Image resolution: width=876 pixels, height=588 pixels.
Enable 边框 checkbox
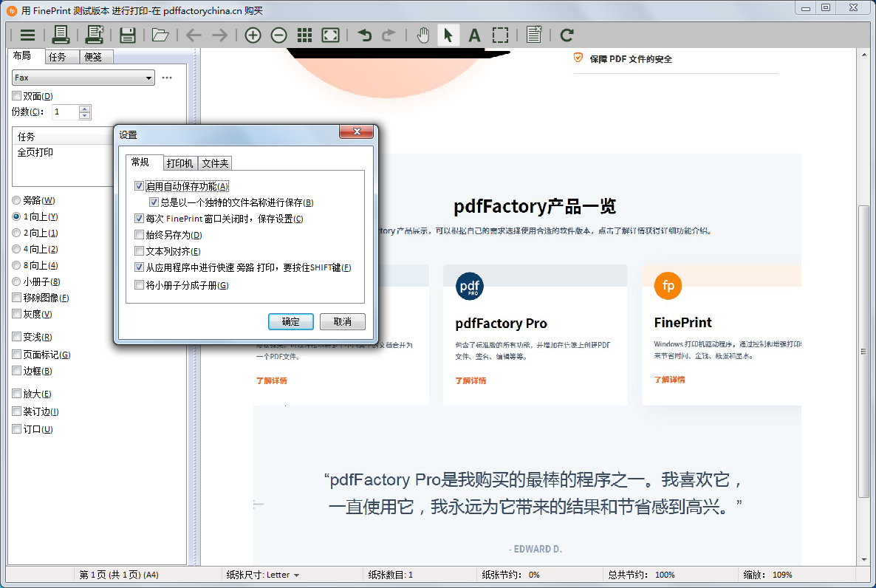17,371
